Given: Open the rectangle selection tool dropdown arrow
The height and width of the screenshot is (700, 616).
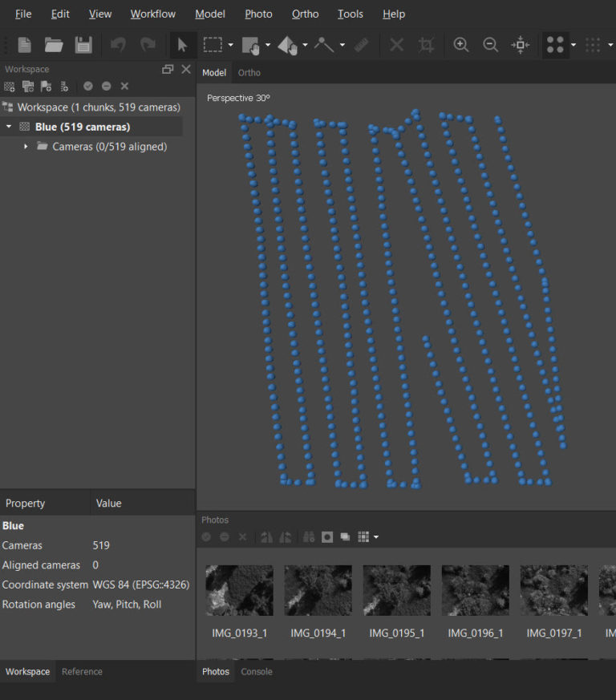Looking at the screenshot, I should click(231, 46).
